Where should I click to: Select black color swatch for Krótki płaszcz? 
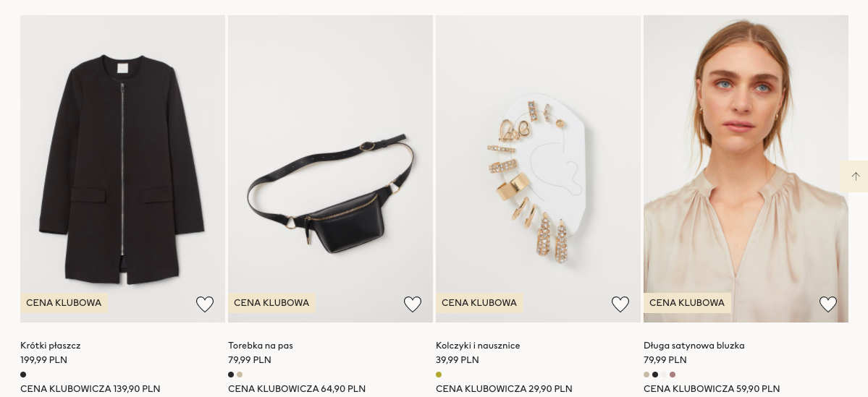click(x=23, y=375)
